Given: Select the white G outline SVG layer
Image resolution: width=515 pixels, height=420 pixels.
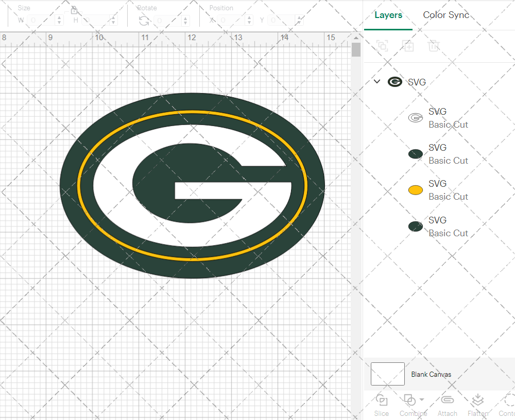Looking at the screenshot, I should (438, 118).
